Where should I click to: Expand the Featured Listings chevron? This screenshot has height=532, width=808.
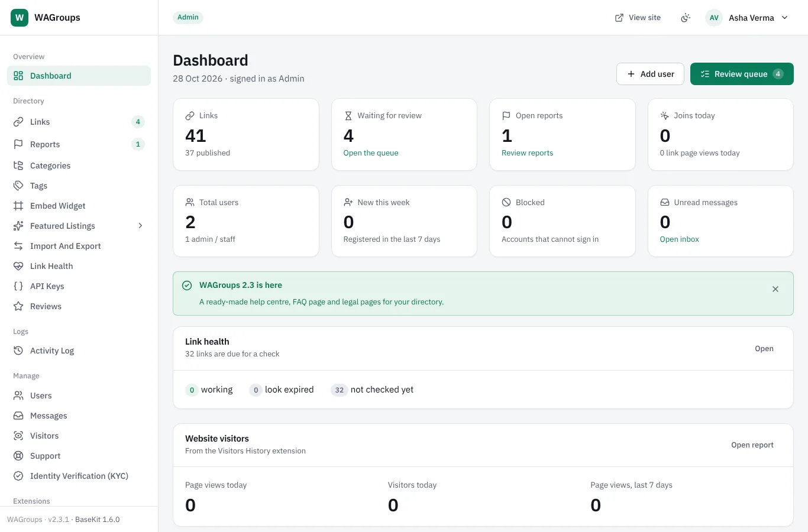click(x=140, y=226)
